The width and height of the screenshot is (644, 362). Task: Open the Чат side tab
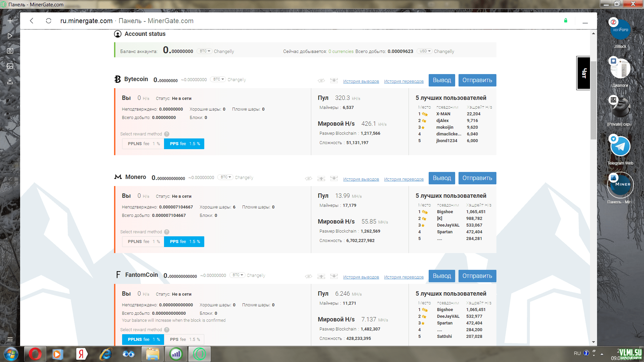click(x=584, y=73)
